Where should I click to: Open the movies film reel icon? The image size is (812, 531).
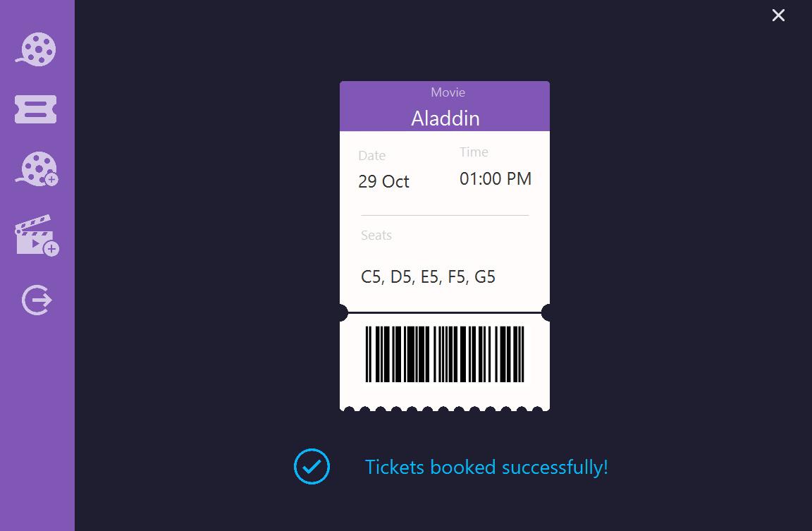(x=35, y=49)
